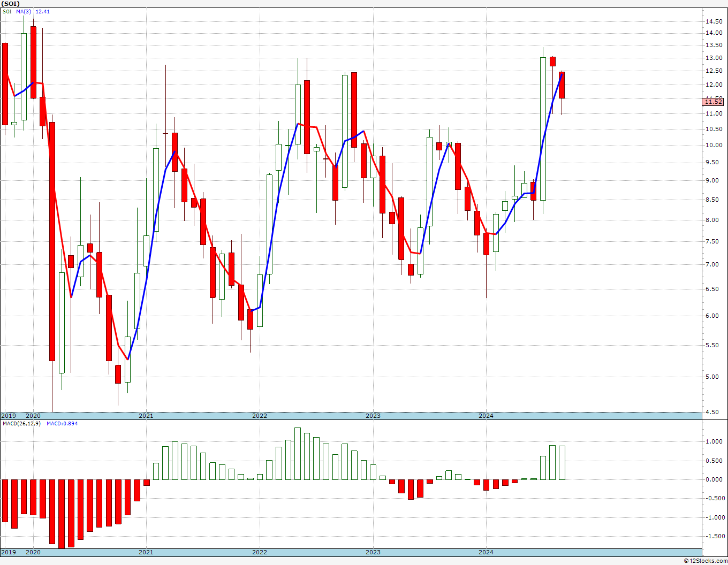Click the 1.000 MACD axis label
This screenshot has height=565, width=728.
tap(715, 441)
